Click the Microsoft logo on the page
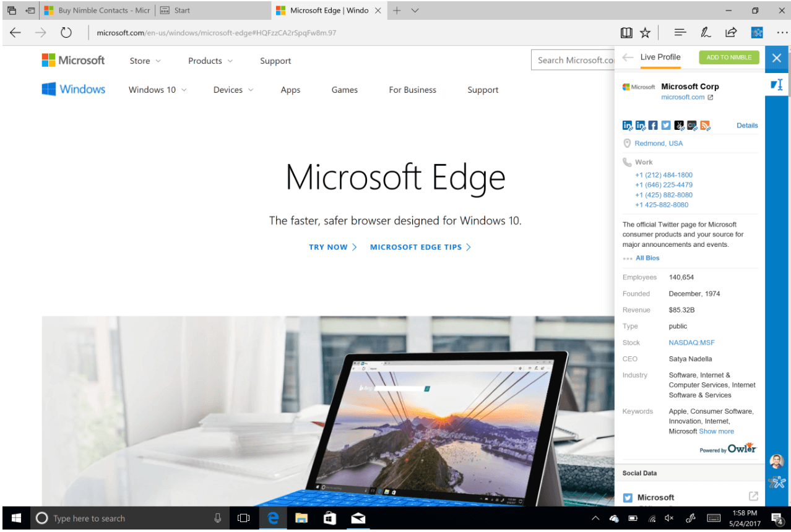The image size is (791, 532). point(73,60)
